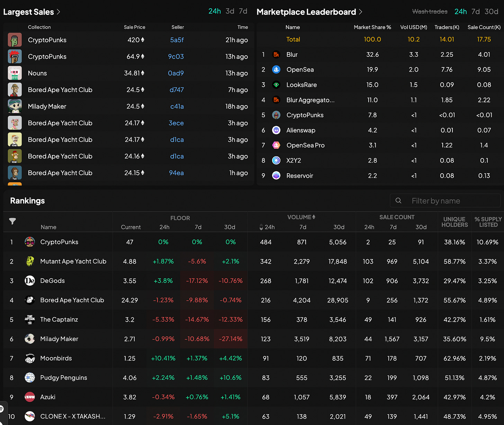Open the rankings filter funnel icon
This screenshot has width=504, height=425.
coord(12,221)
